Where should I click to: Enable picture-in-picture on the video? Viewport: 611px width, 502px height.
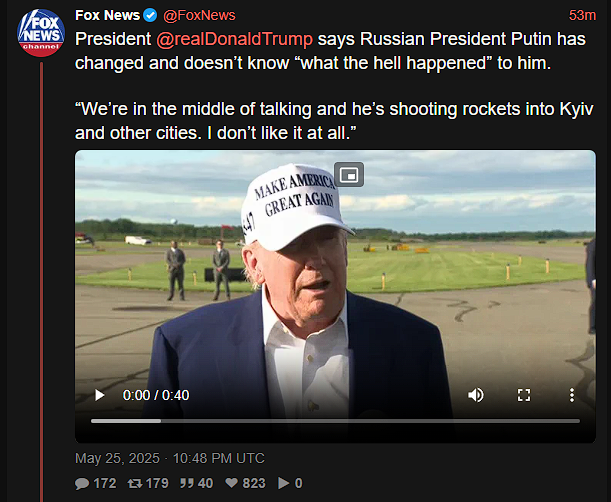click(349, 175)
